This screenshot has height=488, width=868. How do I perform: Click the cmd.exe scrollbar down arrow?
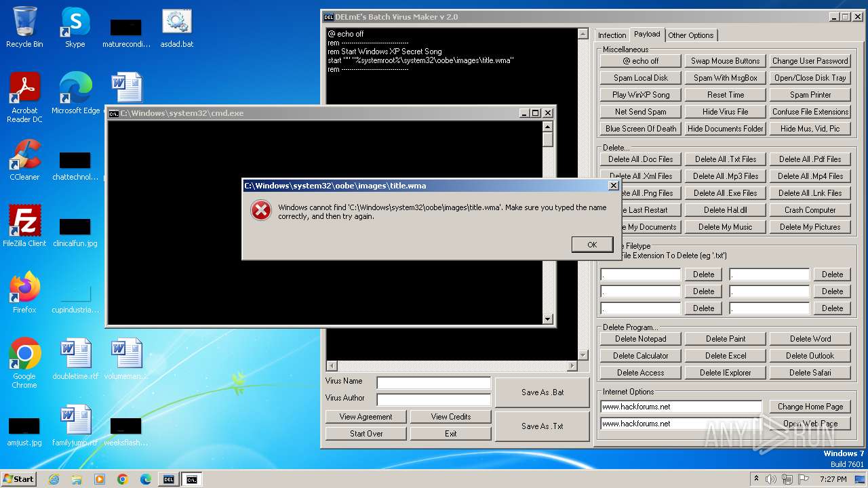[548, 319]
